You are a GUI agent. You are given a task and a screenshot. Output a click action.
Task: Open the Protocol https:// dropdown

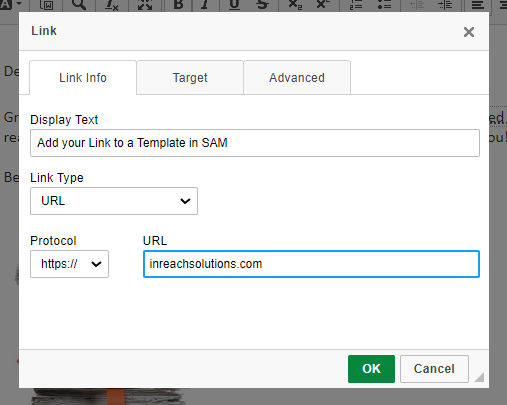click(x=69, y=264)
